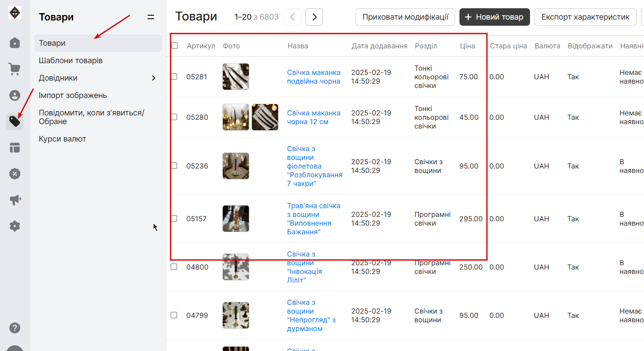Select the price tag products icon
This screenshot has height=351, width=644.
click(15, 121)
